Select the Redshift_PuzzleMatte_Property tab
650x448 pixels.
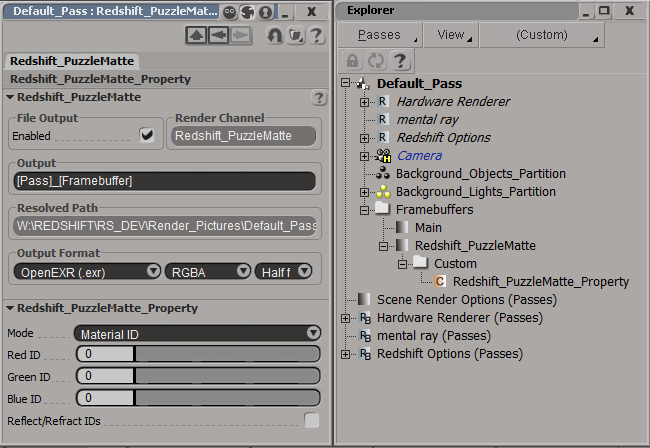coord(100,79)
